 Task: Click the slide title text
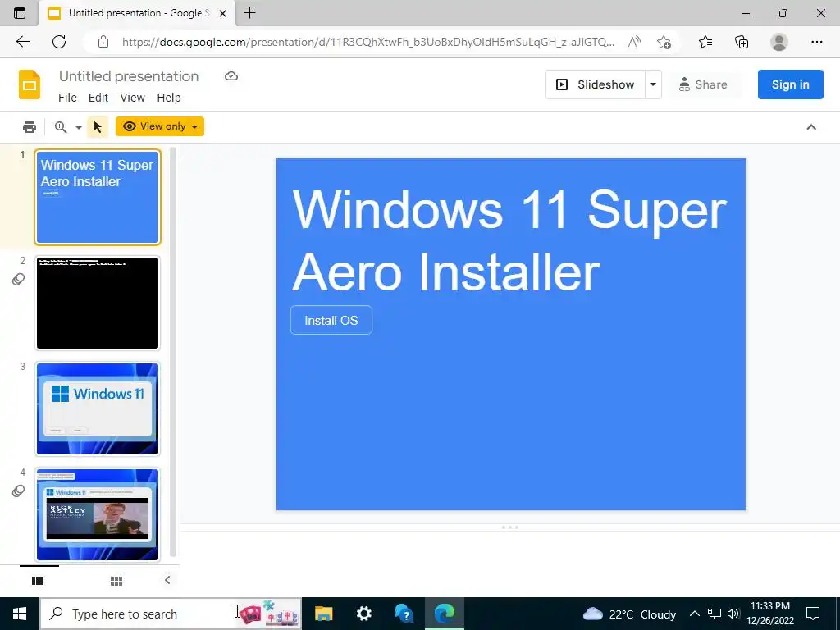pyautogui.click(x=509, y=240)
